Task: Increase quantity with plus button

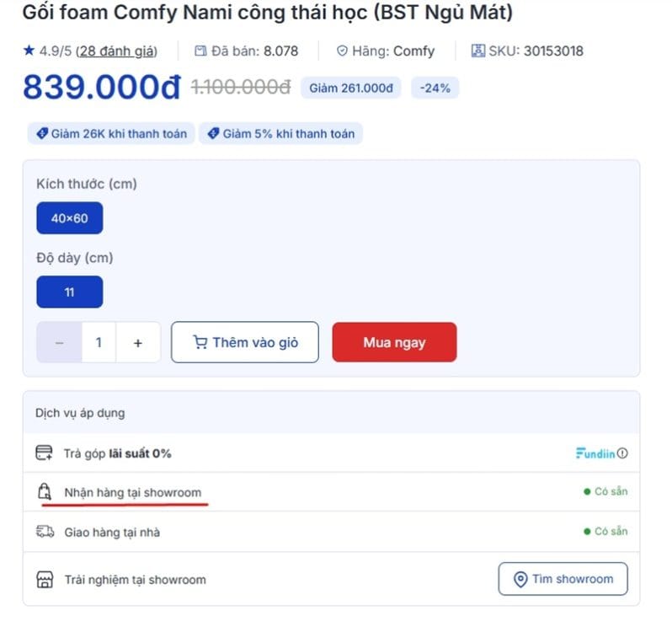Action: point(138,343)
